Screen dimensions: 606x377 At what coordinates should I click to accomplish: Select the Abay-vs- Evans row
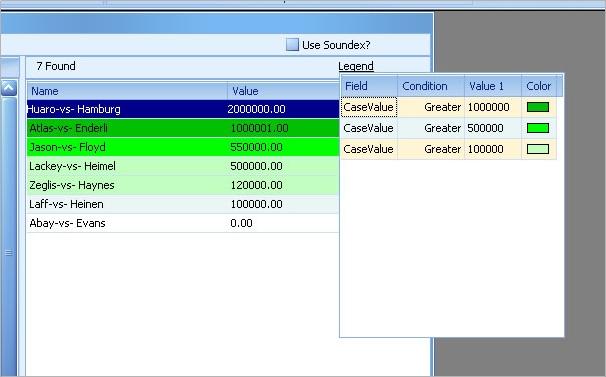coord(183,223)
